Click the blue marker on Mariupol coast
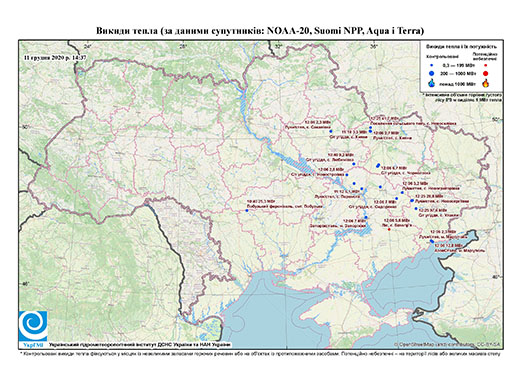Viewport: 520px width, 368px height. pos(432,241)
